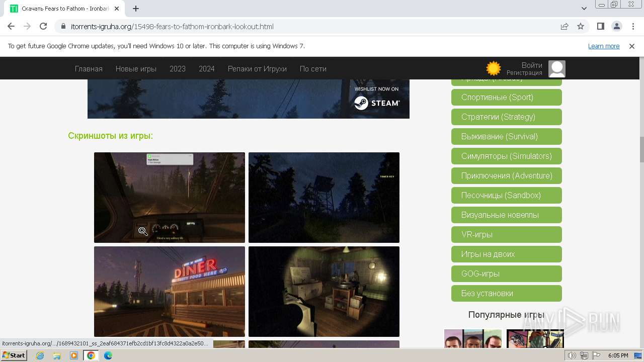Open the volume speaker tray icon
Screen dimensions: 644x362
click(572, 355)
